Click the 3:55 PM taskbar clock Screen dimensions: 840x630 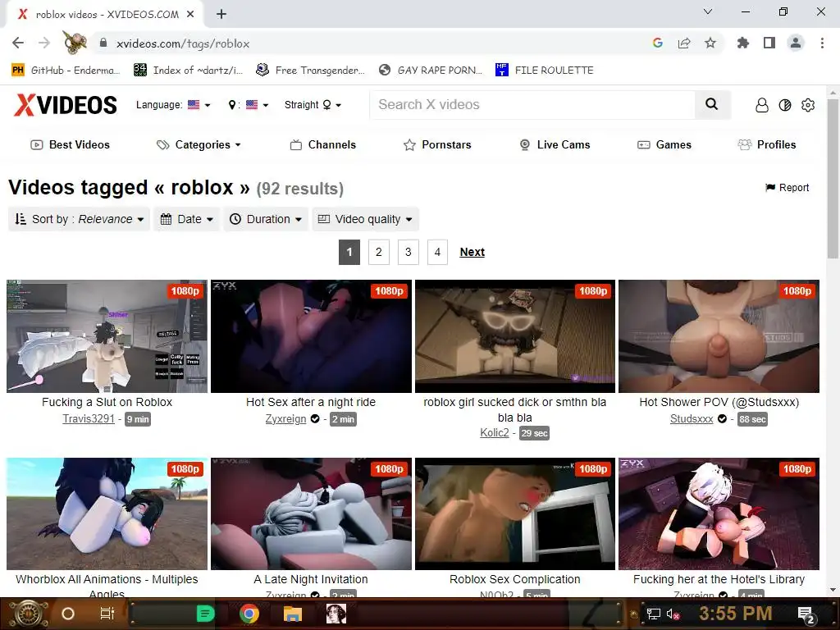(736, 613)
